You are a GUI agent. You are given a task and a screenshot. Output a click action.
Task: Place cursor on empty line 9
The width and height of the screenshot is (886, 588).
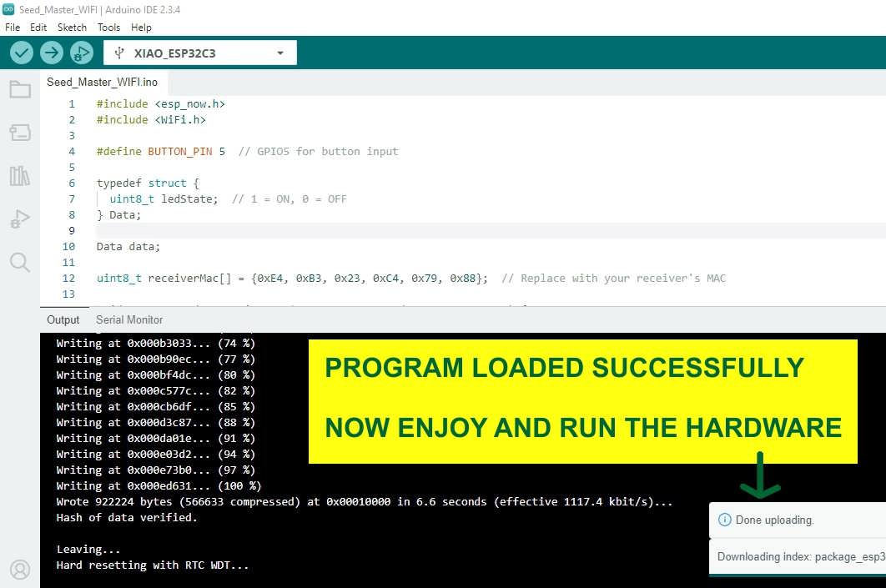pos(491,230)
